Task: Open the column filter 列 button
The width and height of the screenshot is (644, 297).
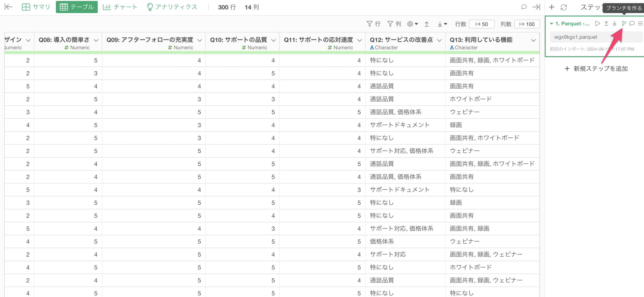Action: (x=394, y=24)
